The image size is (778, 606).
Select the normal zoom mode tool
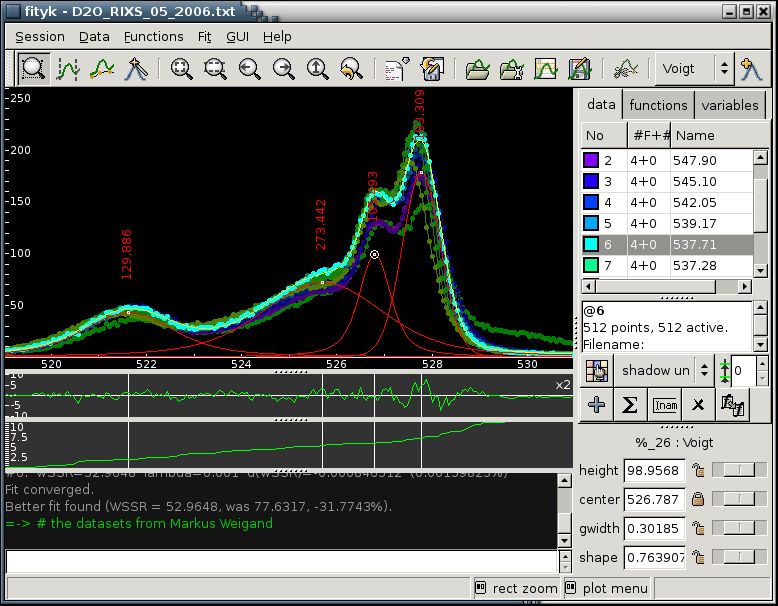click(x=34, y=69)
